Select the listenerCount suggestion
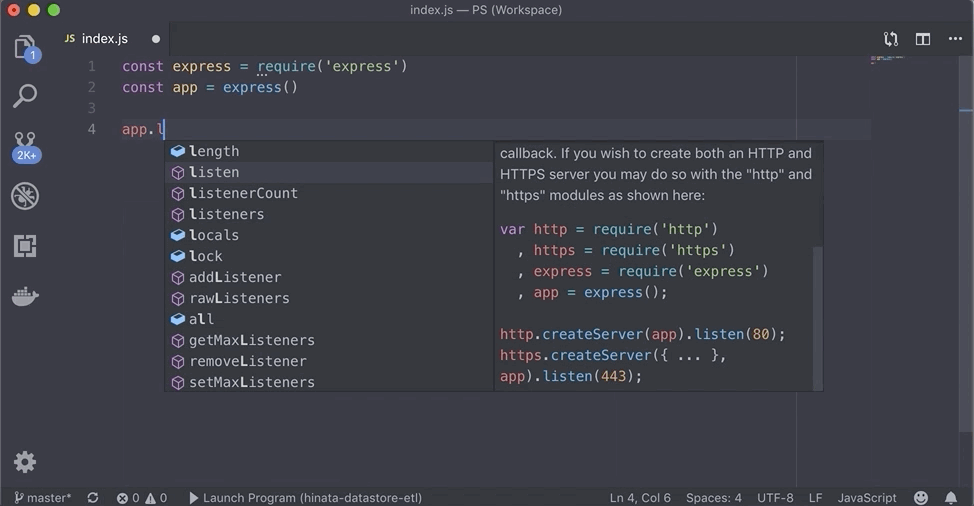 click(329, 193)
